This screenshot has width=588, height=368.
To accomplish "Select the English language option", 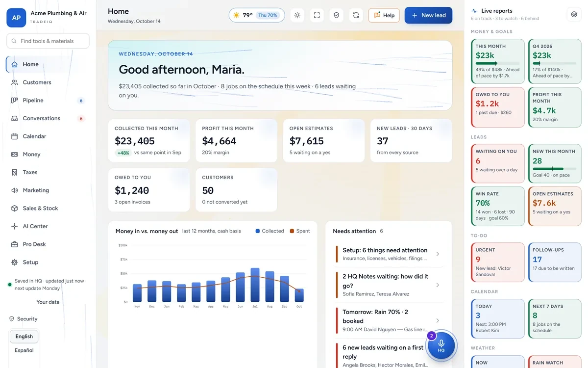I will click(x=24, y=337).
